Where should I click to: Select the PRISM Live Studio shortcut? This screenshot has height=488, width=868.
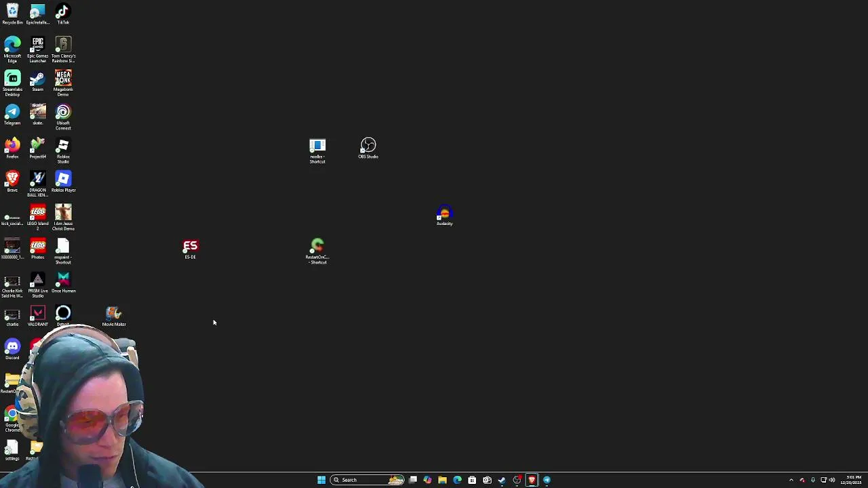coord(37,285)
